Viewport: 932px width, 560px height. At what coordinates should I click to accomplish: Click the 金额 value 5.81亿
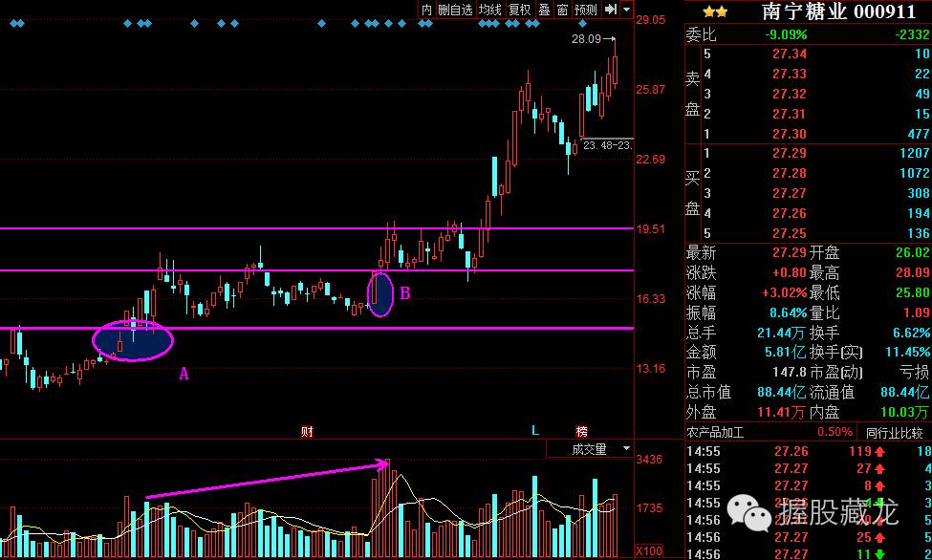tap(785, 353)
